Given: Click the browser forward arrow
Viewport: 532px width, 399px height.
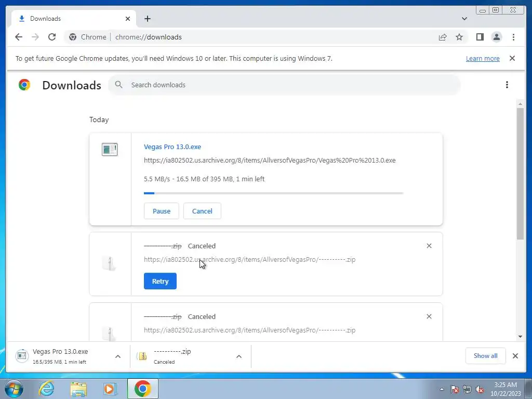Looking at the screenshot, I should [35, 37].
